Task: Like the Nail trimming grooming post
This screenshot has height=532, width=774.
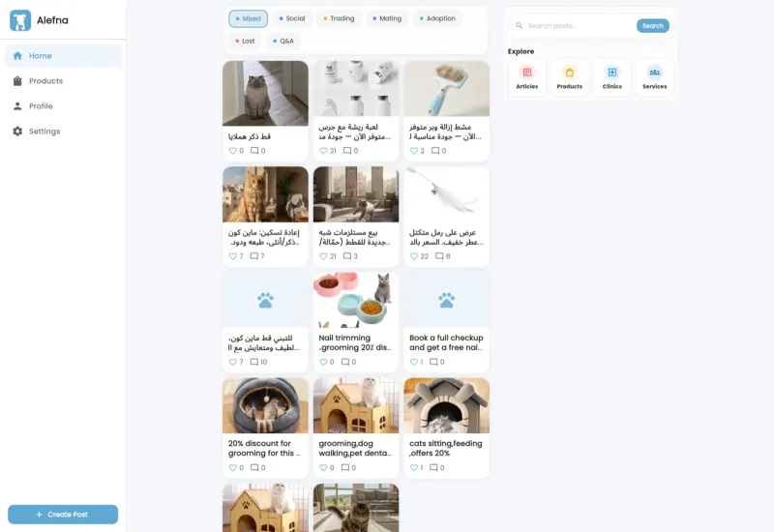Action: [323, 362]
